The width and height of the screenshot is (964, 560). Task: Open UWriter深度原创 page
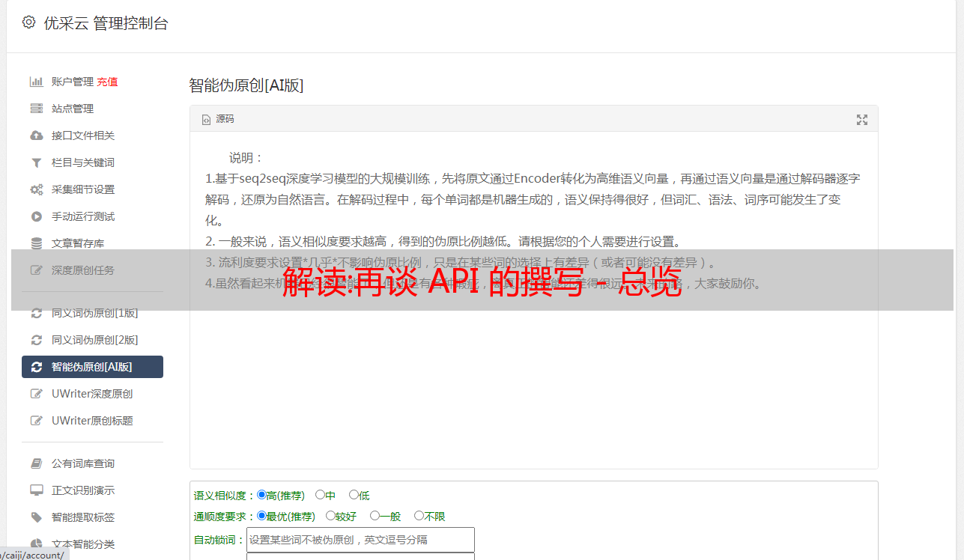[92, 394]
